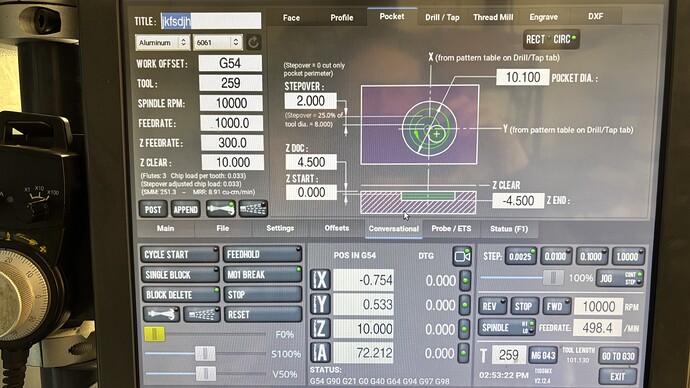This screenshot has height=388, width=690.
Task: Toggle the coolant nozzle icon in conversational panel
Action: (x=220, y=209)
